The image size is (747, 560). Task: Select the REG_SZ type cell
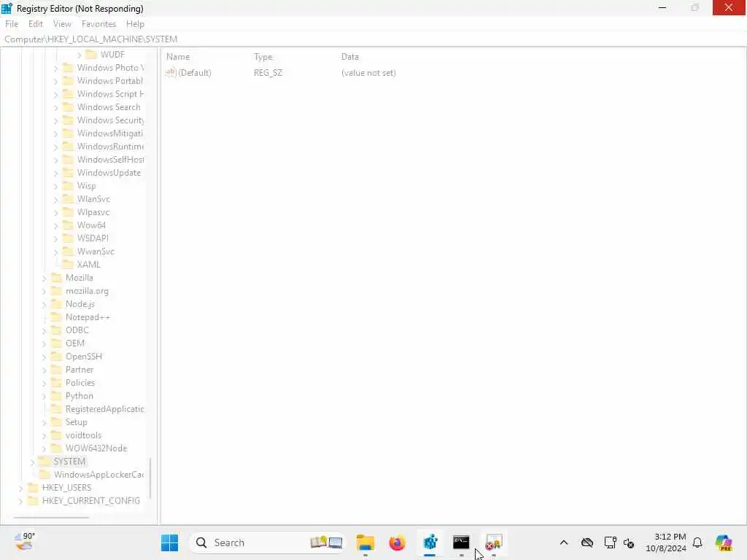click(268, 73)
